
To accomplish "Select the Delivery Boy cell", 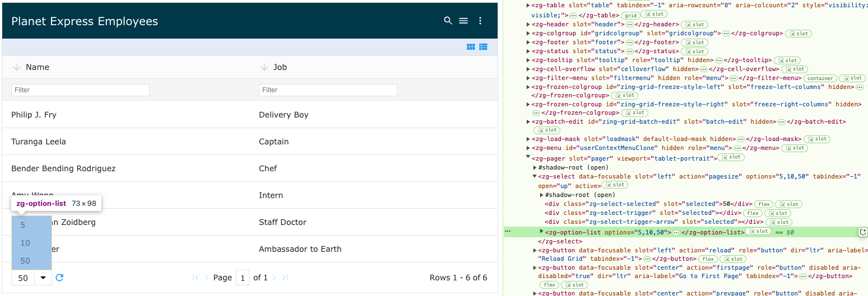I will 374,115.
